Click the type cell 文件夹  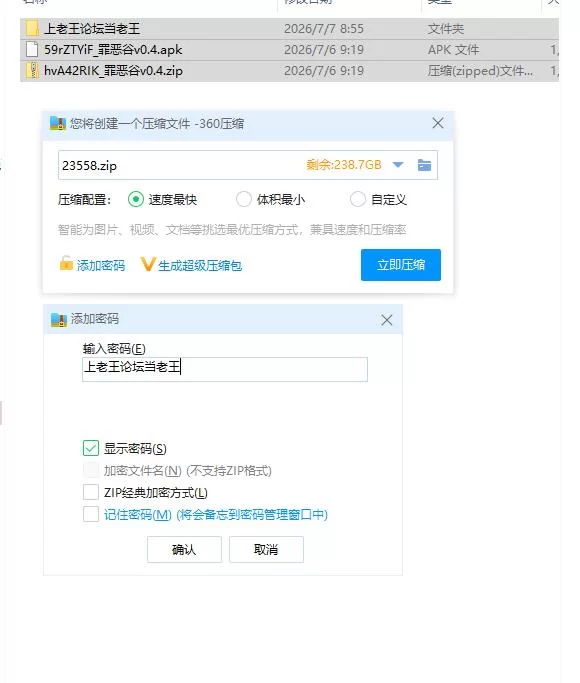446,29
